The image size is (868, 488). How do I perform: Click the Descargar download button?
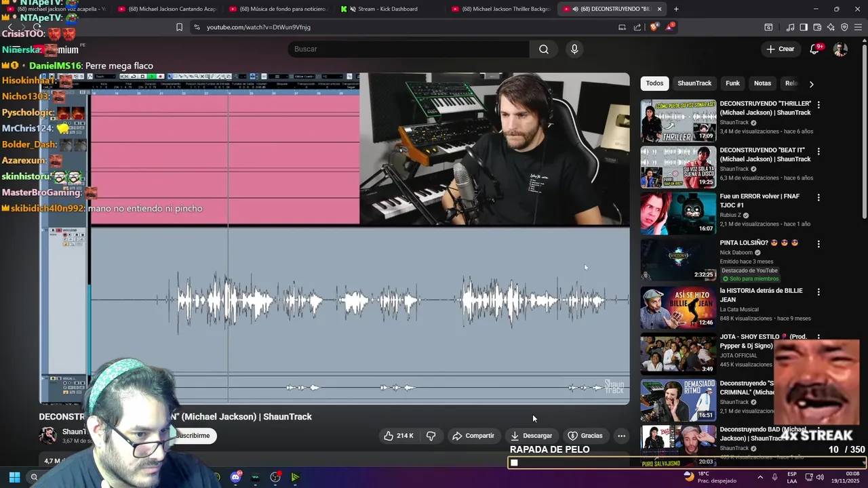click(532, 436)
